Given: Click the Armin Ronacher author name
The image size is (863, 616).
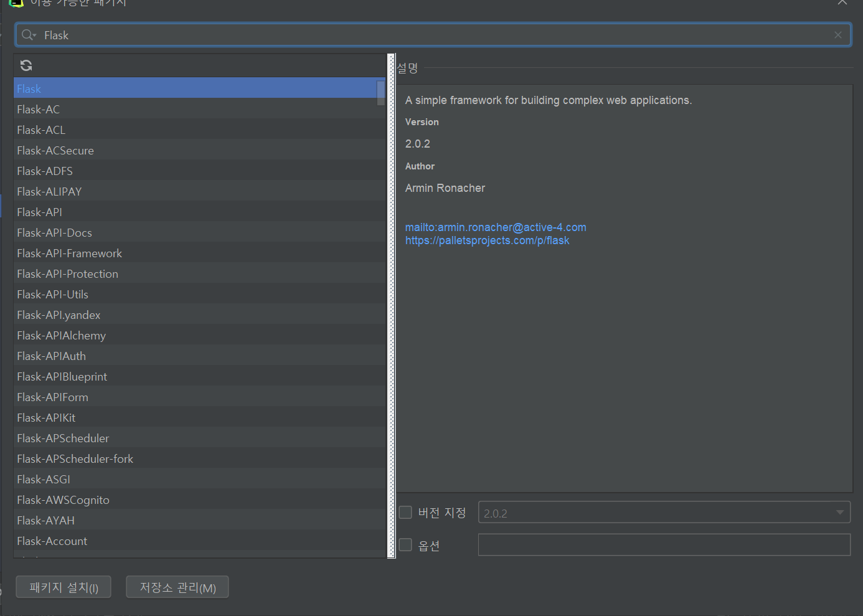Looking at the screenshot, I should coord(445,188).
